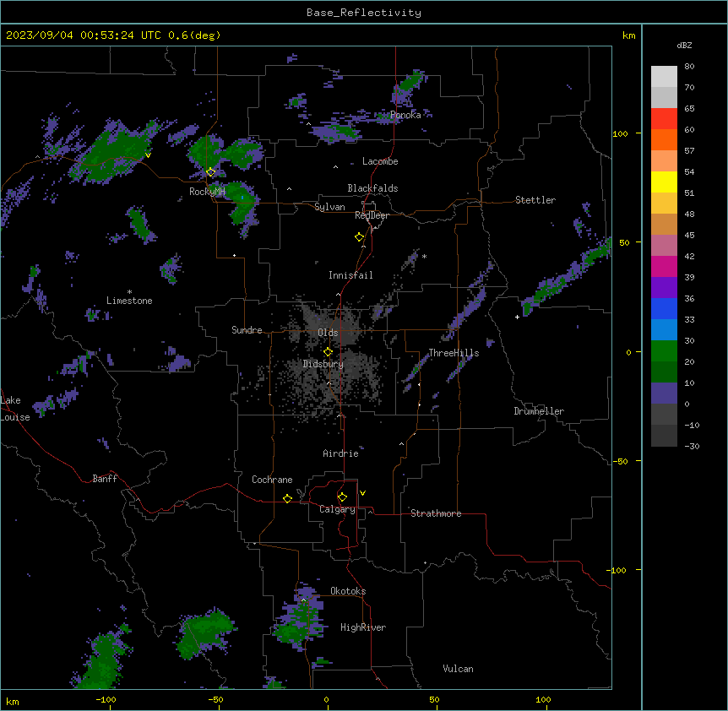Click the Ponoka city label
728x711 pixels.
tap(405, 115)
